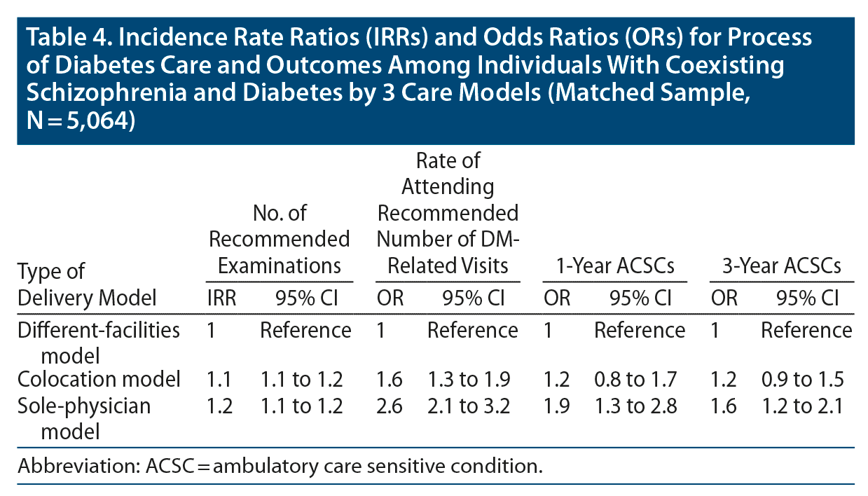Click the Colocation DM-visits OR value 1.6
Screen dimensions: 868x496
point(389,380)
